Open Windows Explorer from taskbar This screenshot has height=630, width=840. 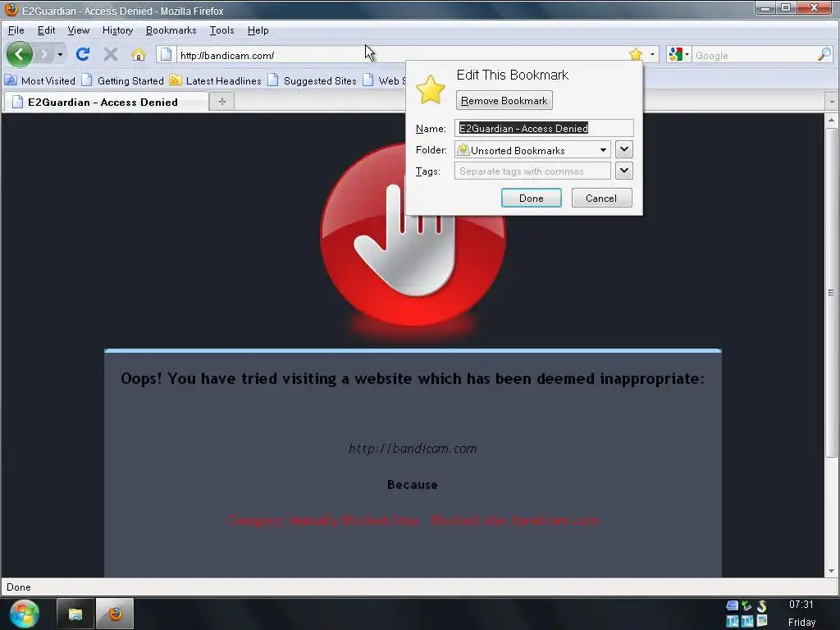click(75, 614)
